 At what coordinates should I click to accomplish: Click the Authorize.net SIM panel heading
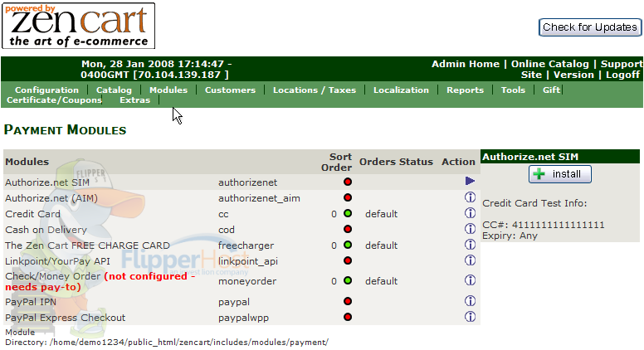point(530,157)
